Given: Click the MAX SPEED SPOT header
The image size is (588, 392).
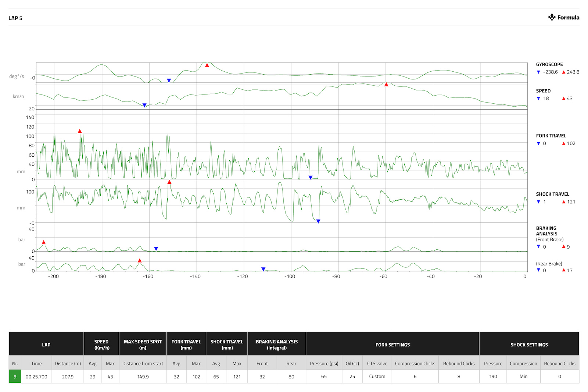Looking at the screenshot, I should coord(143,345).
